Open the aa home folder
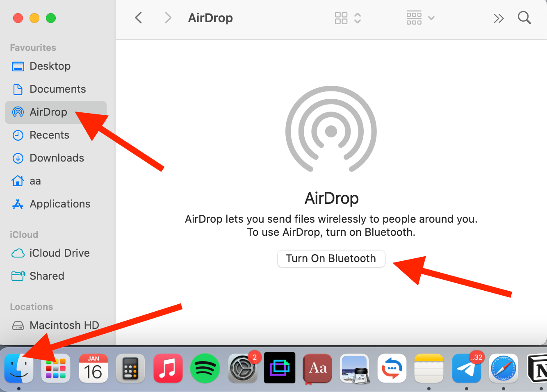The image size is (547, 392). click(x=56, y=181)
